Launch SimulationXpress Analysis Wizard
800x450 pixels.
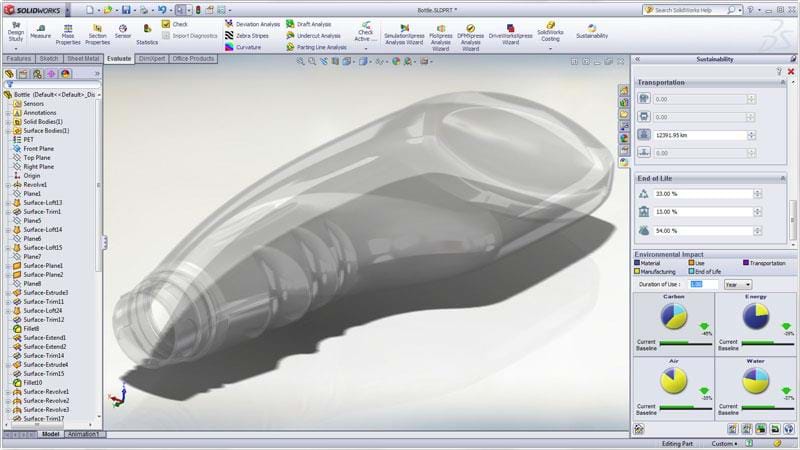tap(404, 33)
